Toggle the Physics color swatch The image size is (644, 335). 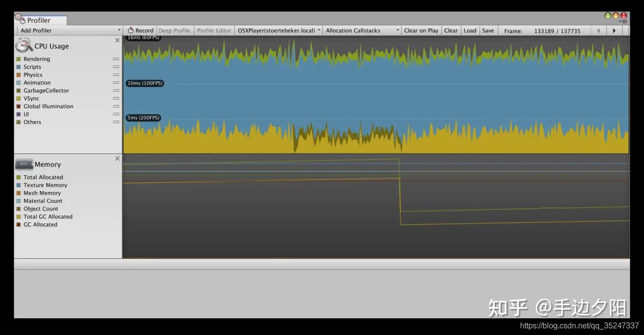pos(19,75)
